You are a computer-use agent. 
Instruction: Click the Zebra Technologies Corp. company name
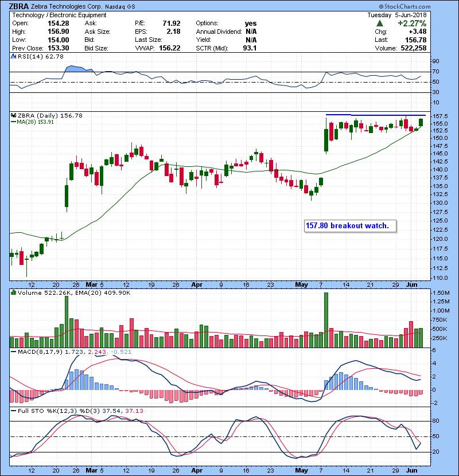coord(67,6)
